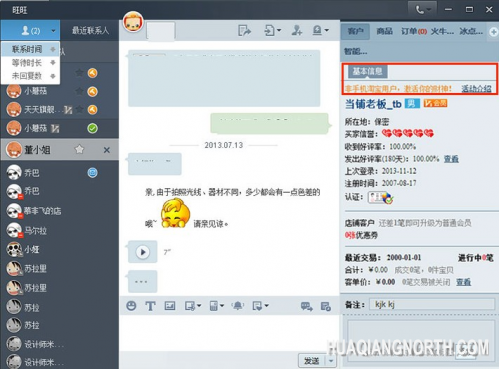Image resolution: width=499 pixels, height=369 pixels.
Task: Click the shake/bell nudge icon
Action: click(x=238, y=305)
